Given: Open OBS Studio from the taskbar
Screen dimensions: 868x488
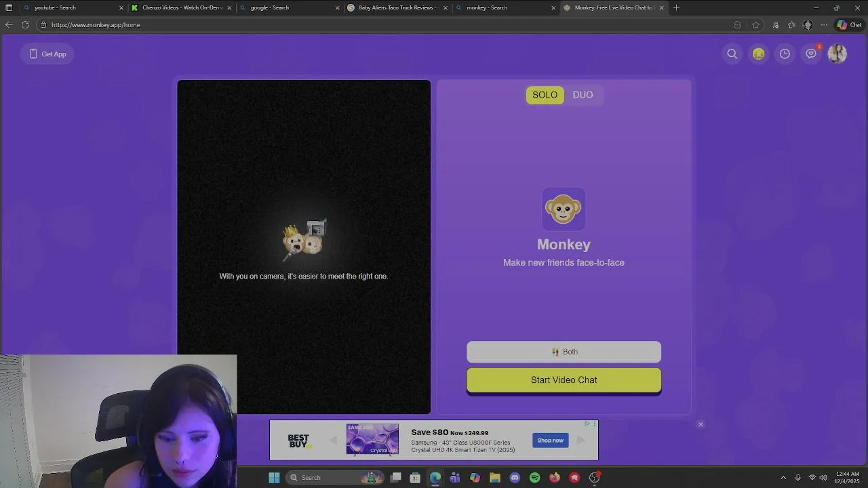Looking at the screenshot, I should pyautogui.click(x=594, y=478).
